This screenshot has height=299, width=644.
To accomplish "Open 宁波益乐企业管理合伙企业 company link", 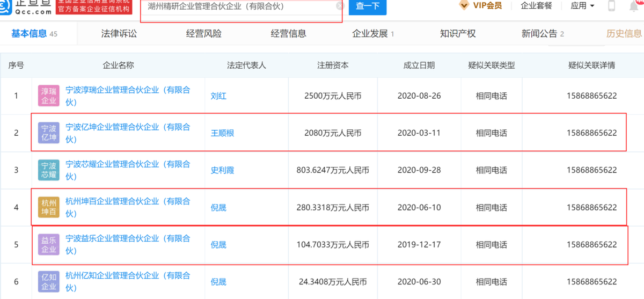I will pos(128,244).
